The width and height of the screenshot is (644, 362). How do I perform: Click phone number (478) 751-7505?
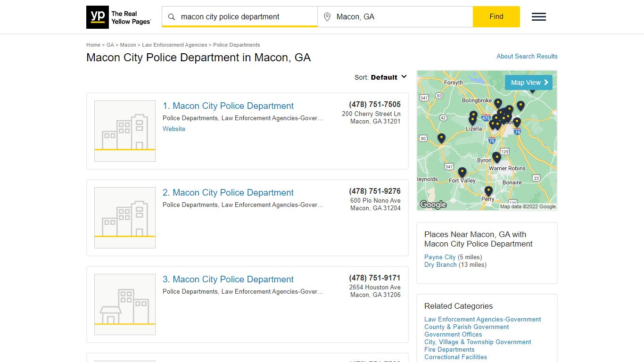[375, 105]
